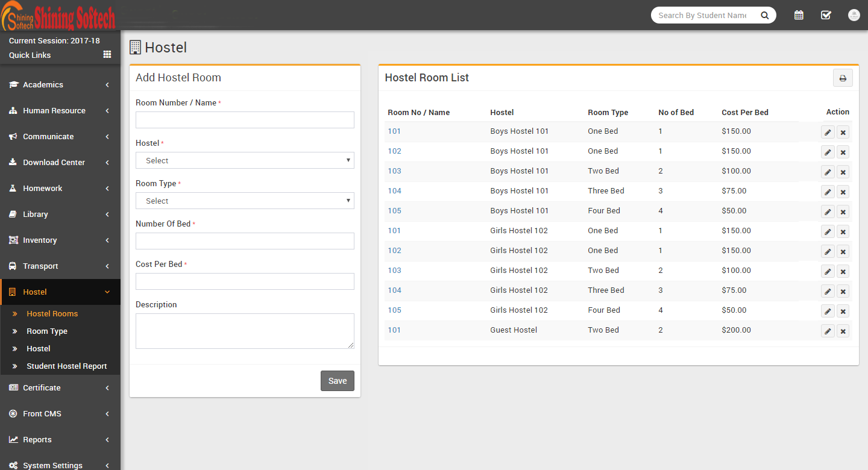Click the Room Type column header
This screenshot has height=470, width=868.
(x=608, y=112)
